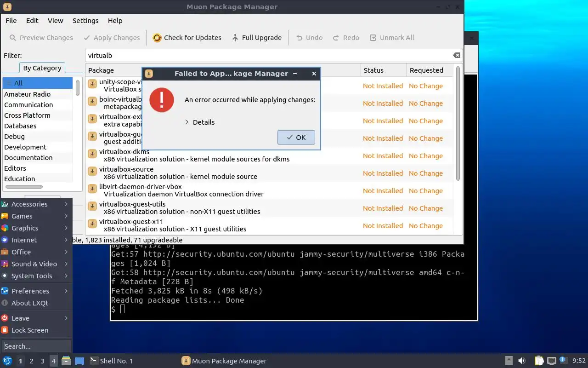This screenshot has width=588, height=368.
Task: Click the Status column header
Action: [384, 70]
